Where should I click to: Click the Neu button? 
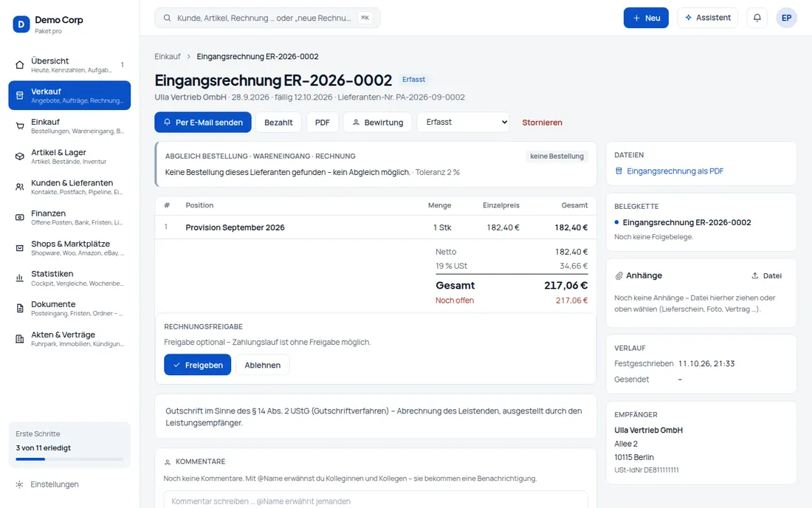(x=646, y=18)
